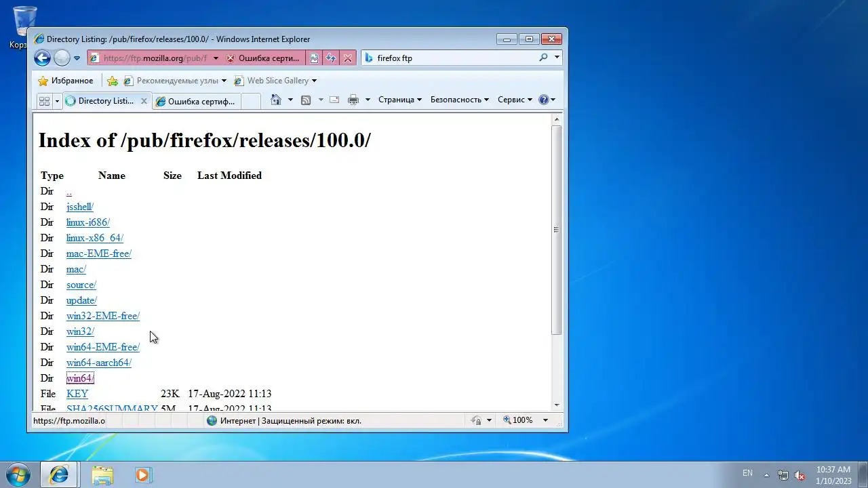Open the new tab button

[x=250, y=102]
